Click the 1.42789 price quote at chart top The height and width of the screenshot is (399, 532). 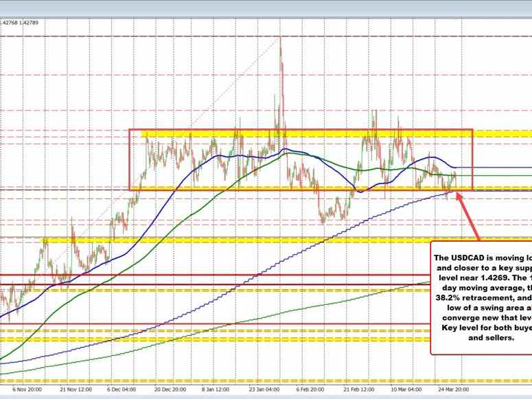coord(29,23)
